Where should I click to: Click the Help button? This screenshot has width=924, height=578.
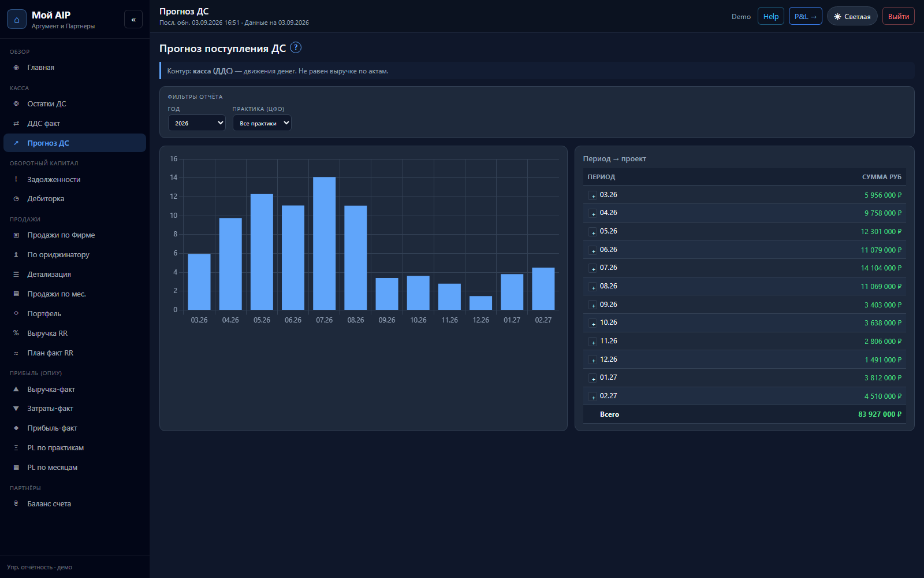pos(771,16)
